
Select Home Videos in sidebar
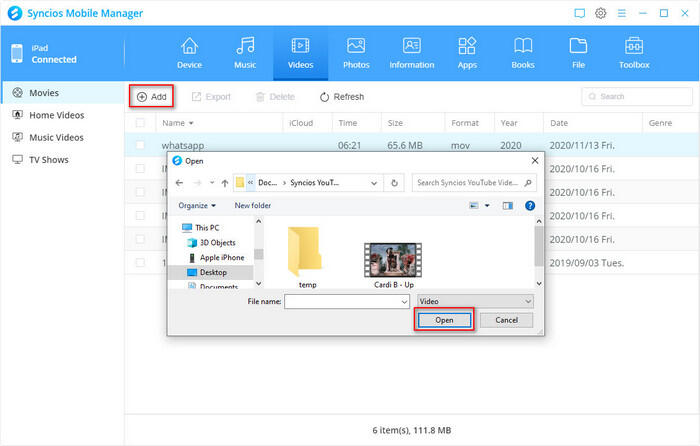[x=56, y=115]
